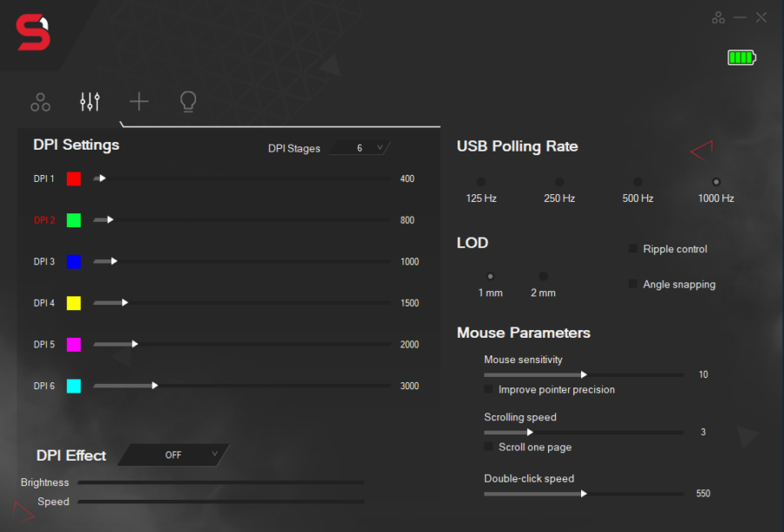Select the 125 Hz polling rate
784x532 pixels.
pos(481,182)
